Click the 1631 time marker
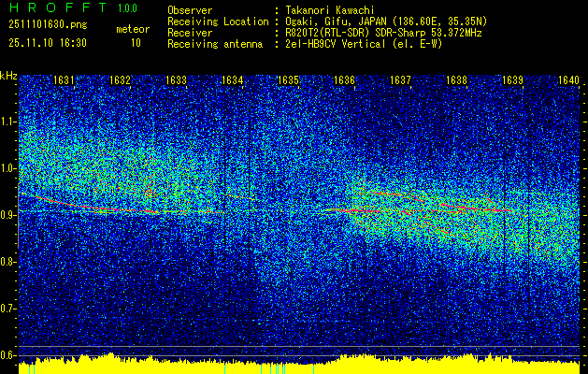The width and height of the screenshot is (588, 374). [64, 80]
